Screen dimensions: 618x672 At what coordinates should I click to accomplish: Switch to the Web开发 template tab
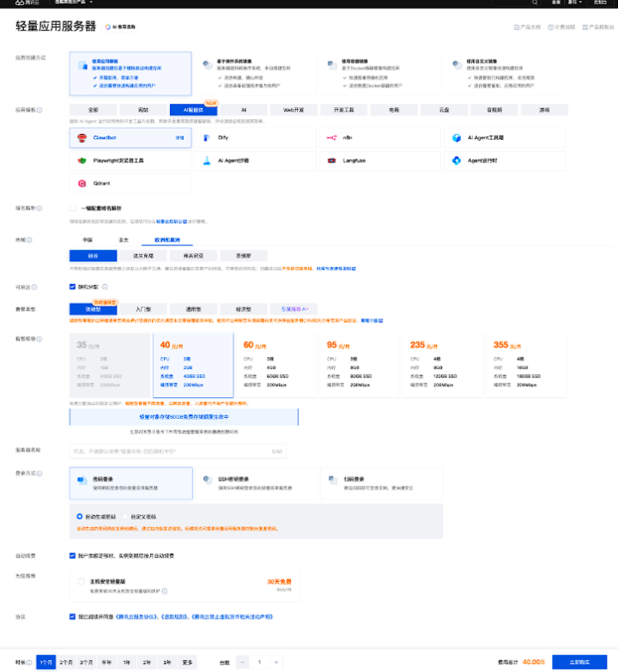tap(294, 110)
